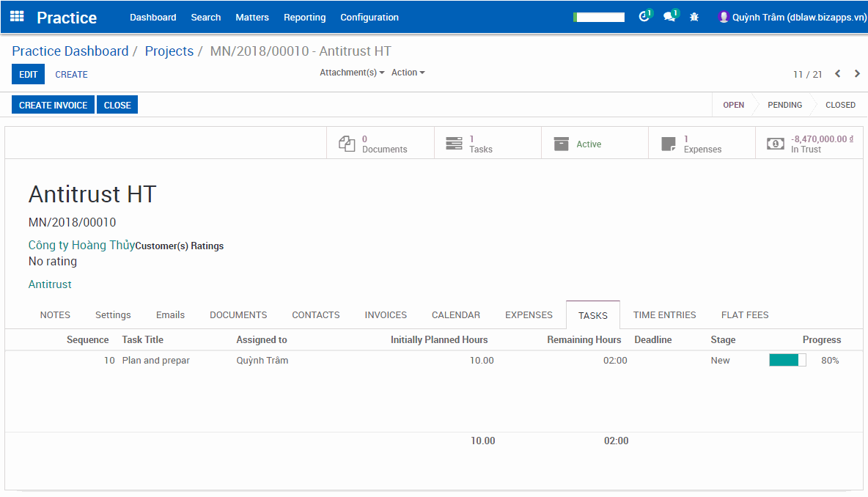Screen dimensions: 868x497
Task: Expand the Attachment(s) dropdown
Action: point(352,73)
